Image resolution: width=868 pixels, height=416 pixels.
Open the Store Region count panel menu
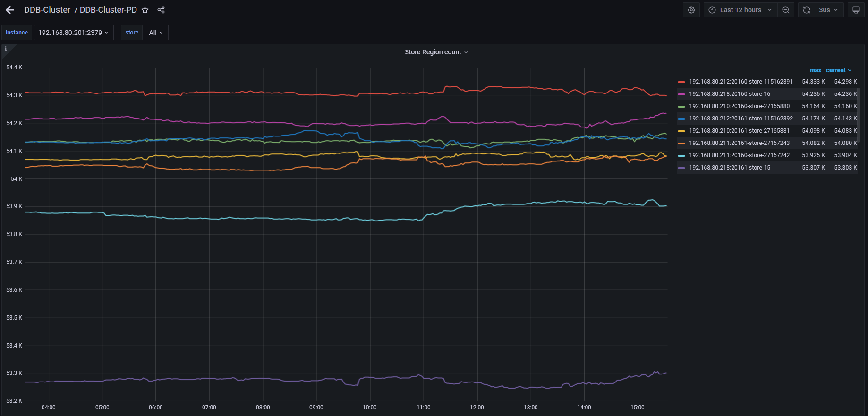[x=436, y=52]
